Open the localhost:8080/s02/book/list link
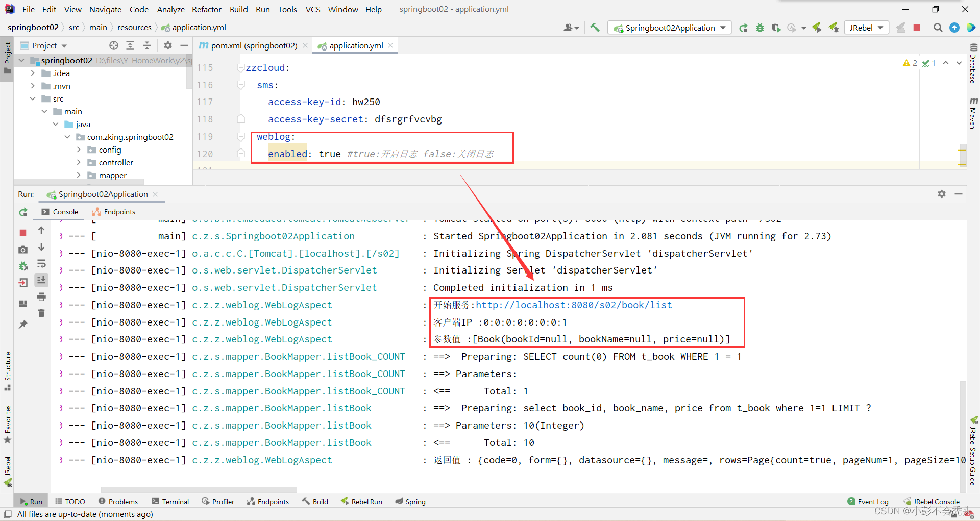The image size is (980, 521). tap(574, 305)
